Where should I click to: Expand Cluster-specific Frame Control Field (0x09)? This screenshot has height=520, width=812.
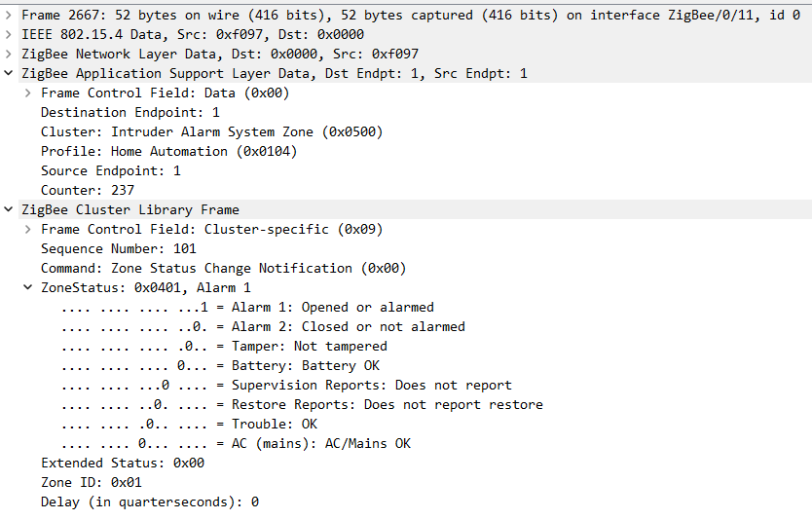28,230
